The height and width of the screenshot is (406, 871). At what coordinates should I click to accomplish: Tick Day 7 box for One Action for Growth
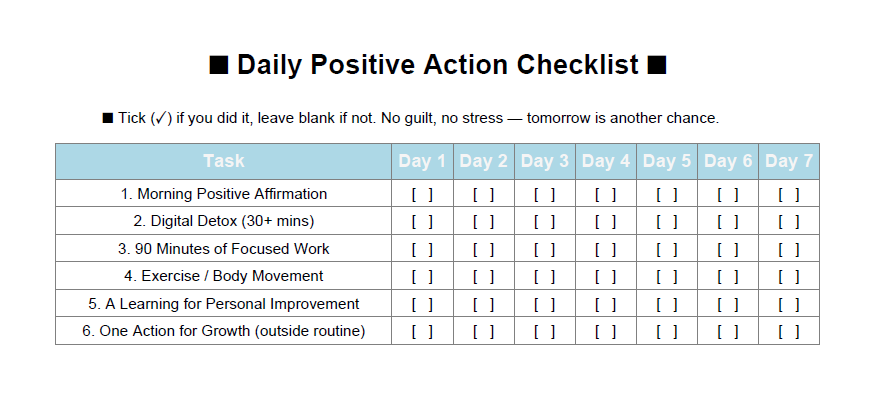[789, 331]
